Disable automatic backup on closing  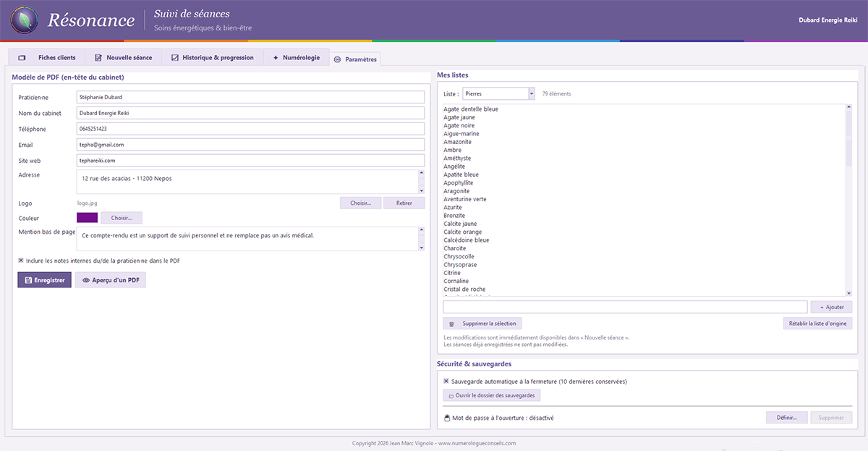[x=446, y=382]
